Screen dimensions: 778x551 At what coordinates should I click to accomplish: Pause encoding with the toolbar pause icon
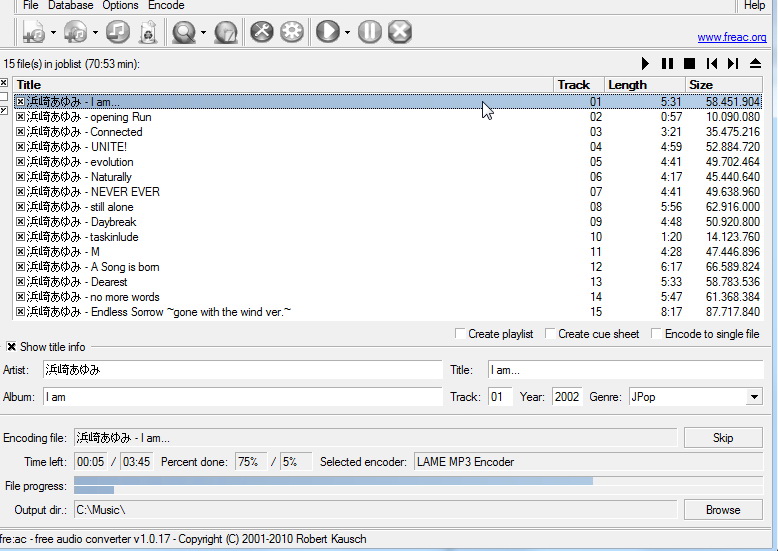[370, 32]
